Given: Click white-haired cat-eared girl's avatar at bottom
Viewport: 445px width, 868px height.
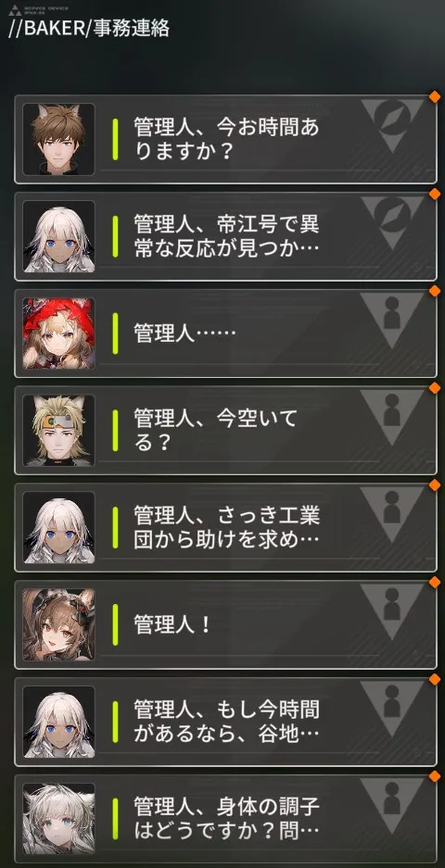Looking at the screenshot, I should [58, 819].
